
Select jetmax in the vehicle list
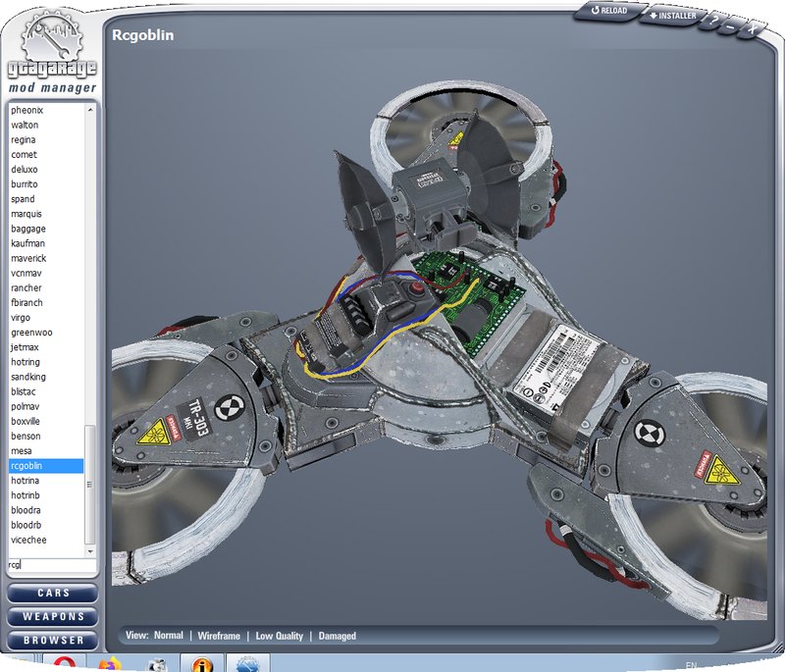click(46, 347)
